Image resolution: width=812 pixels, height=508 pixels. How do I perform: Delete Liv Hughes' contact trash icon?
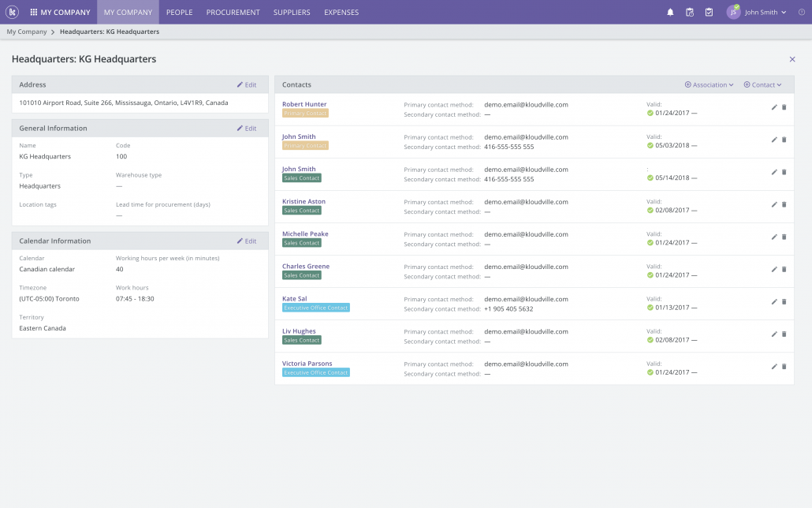click(784, 334)
